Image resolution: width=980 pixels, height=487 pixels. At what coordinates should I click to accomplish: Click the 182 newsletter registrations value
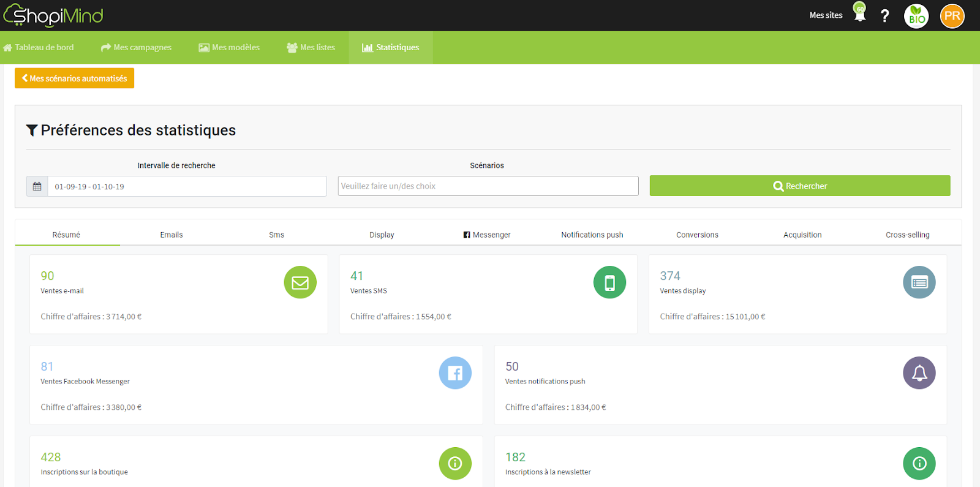(x=515, y=457)
